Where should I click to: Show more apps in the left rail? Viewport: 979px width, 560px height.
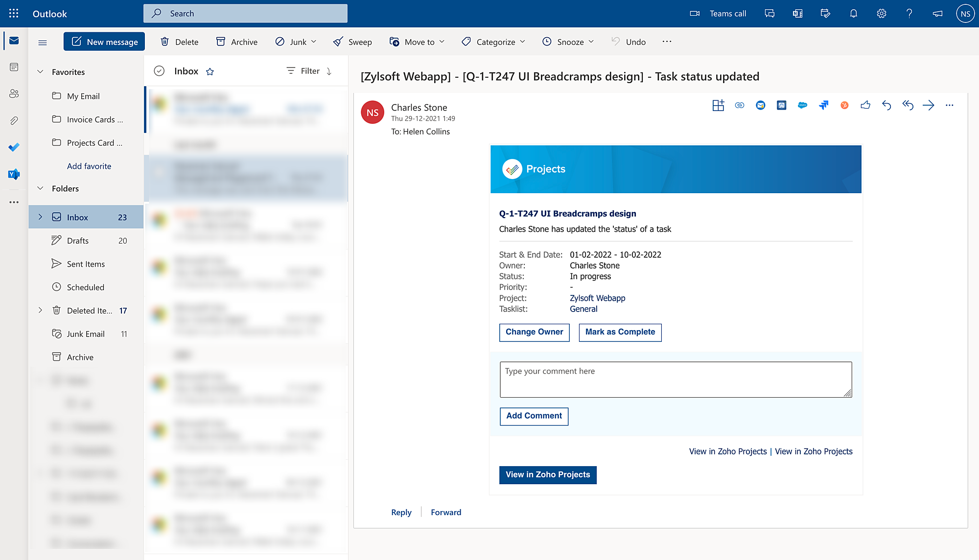pos(14,202)
